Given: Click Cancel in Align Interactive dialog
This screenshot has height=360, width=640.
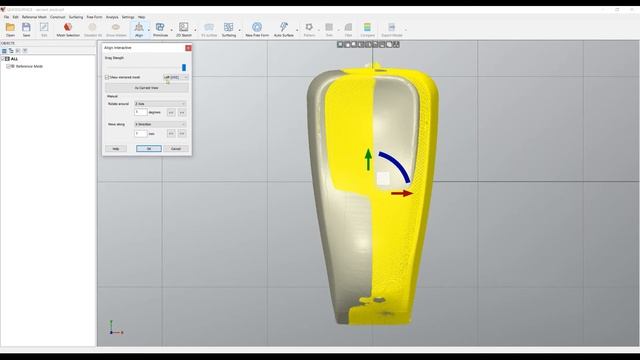Looking at the screenshot, I should click(176, 149).
